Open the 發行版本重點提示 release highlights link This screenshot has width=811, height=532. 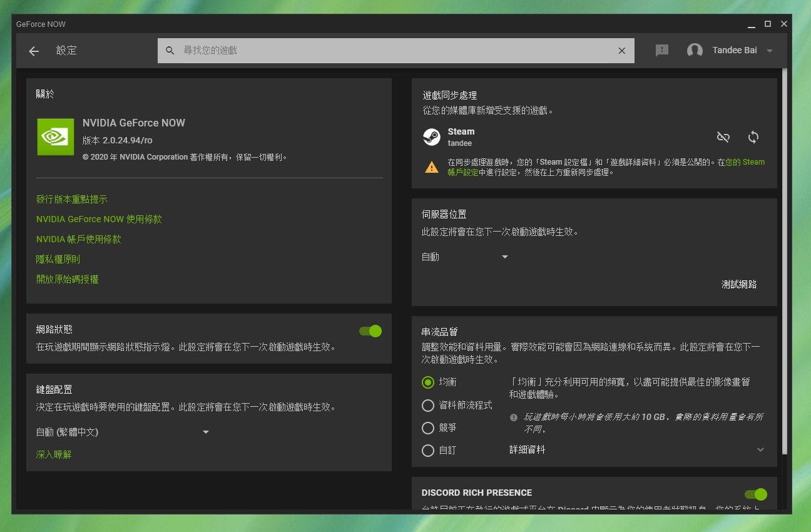point(72,199)
